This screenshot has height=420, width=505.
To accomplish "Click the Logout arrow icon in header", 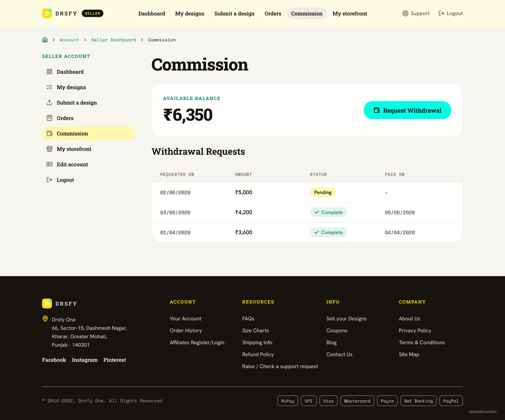I will point(441,14).
